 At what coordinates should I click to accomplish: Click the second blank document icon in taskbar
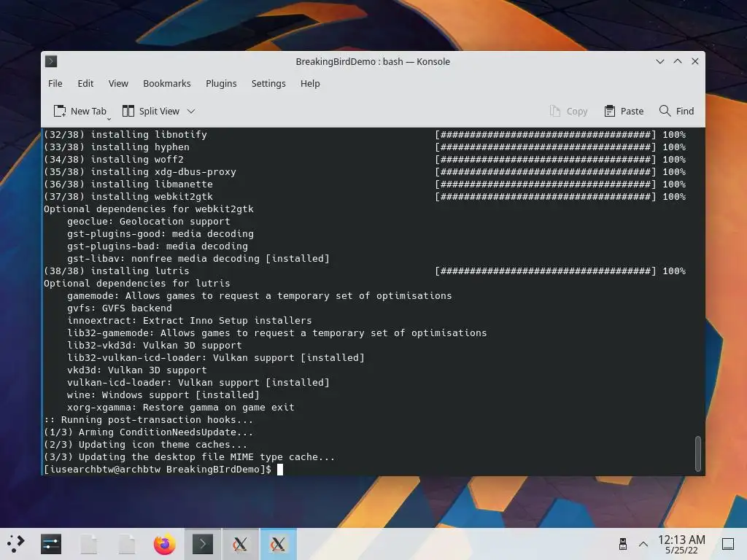click(x=127, y=544)
